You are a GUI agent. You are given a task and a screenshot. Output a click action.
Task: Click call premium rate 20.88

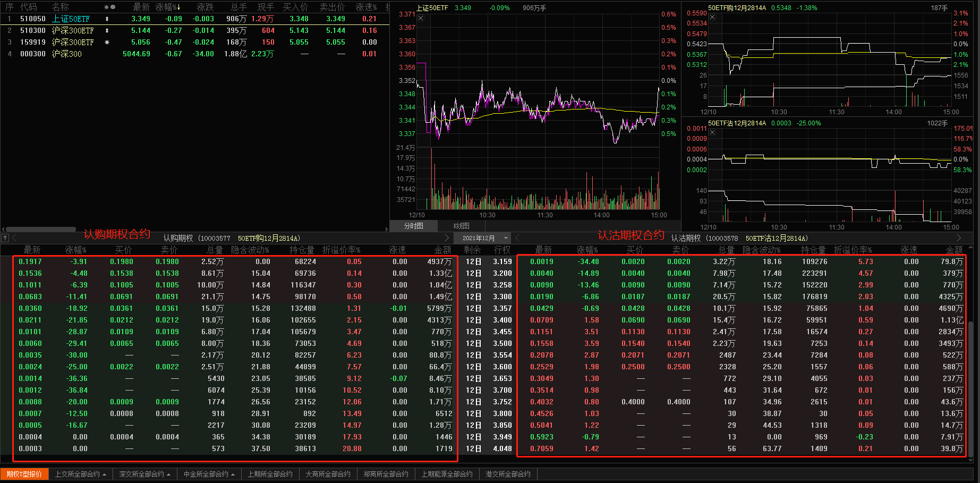[x=352, y=448]
